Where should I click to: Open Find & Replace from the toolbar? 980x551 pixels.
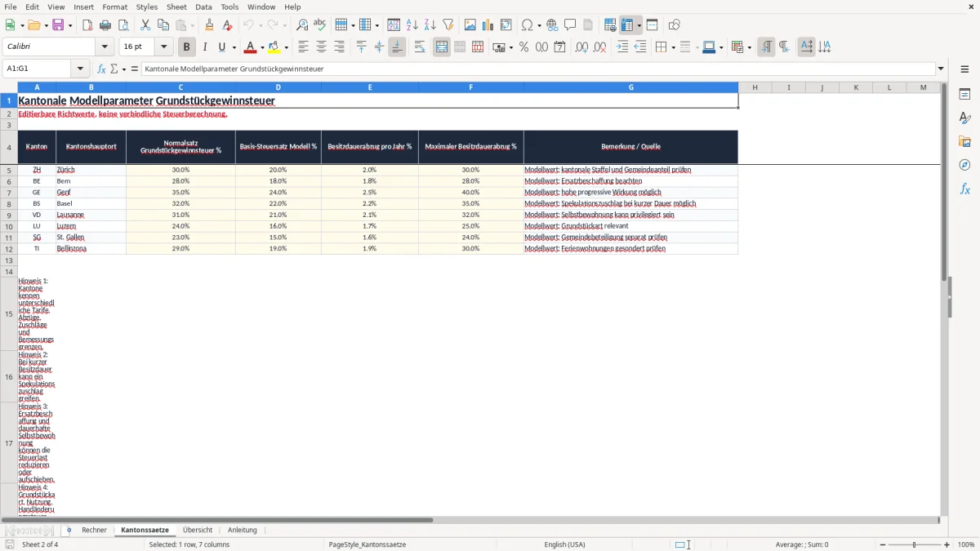coord(301,25)
